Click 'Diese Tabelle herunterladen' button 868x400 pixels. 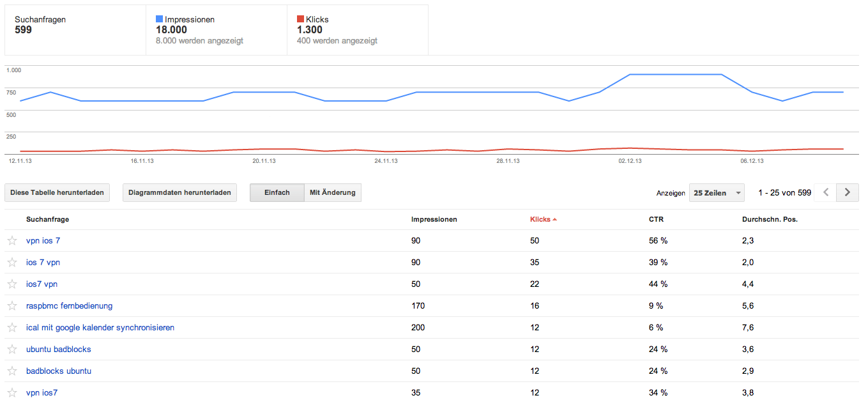(x=57, y=192)
